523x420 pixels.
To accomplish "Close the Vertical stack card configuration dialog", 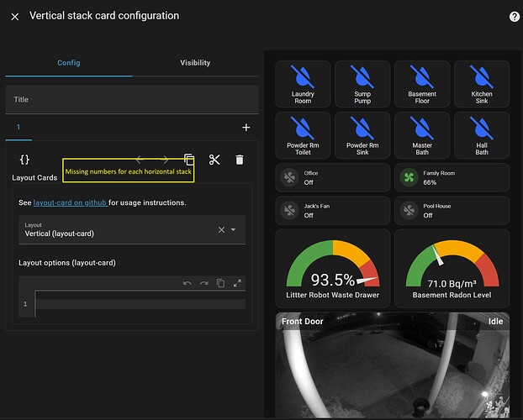I will (x=14, y=16).
